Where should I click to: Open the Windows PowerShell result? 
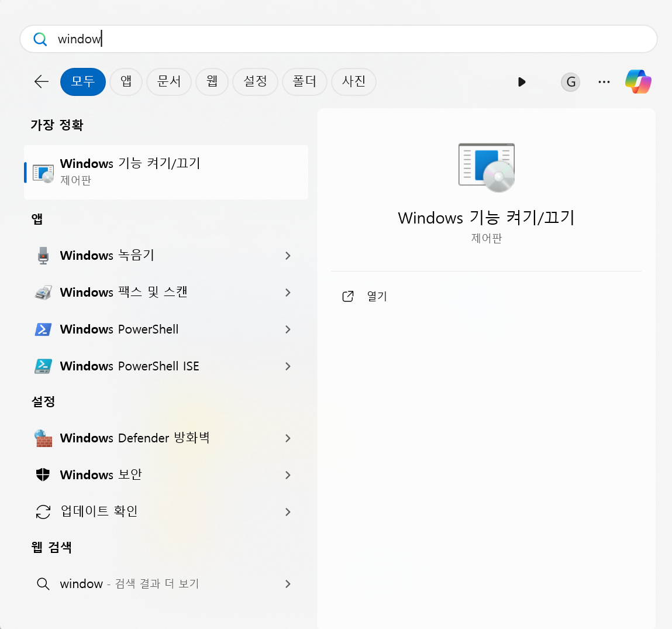(166, 329)
